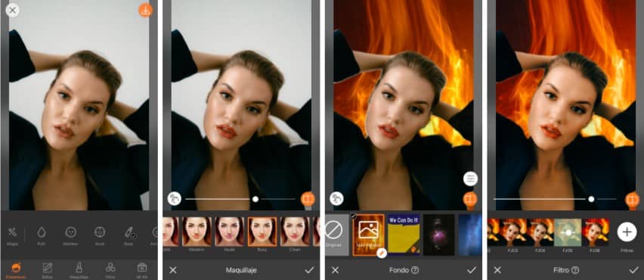Adjust filter intensity slider on Filtro screen
The height and width of the screenshot is (280, 644).
click(x=555, y=199)
